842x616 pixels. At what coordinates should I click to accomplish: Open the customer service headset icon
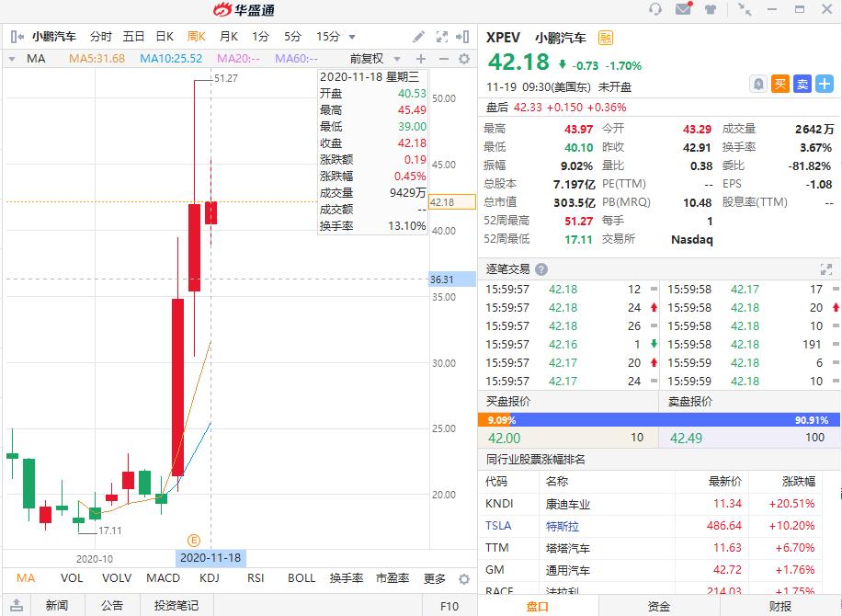coord(655,9)
